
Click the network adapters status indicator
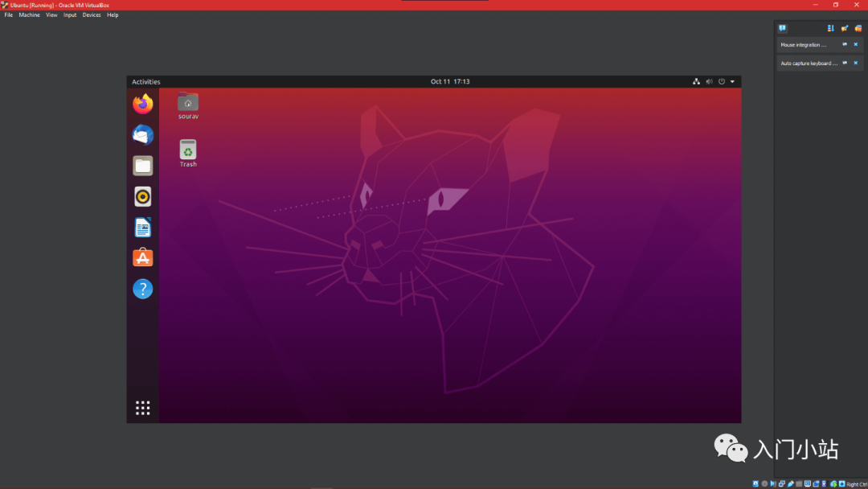click(x=782, y=483)
